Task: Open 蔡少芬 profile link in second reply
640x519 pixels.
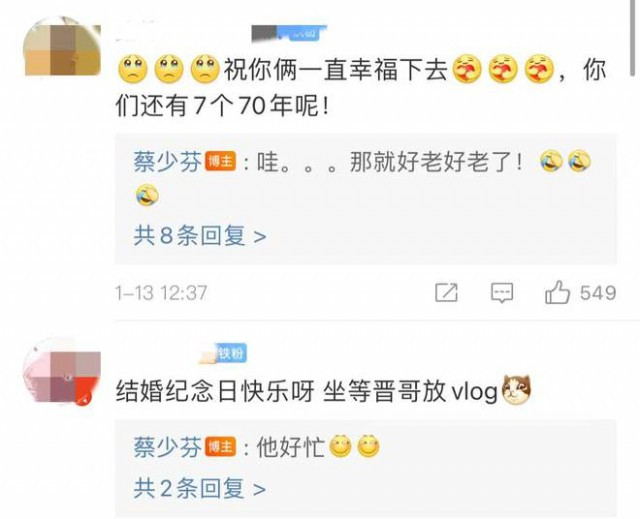Action: [167, 447]
